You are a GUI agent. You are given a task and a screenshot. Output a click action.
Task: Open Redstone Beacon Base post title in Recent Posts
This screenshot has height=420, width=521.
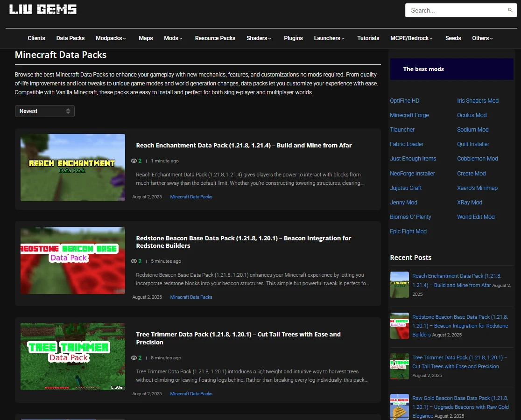(x=460, y=326)
